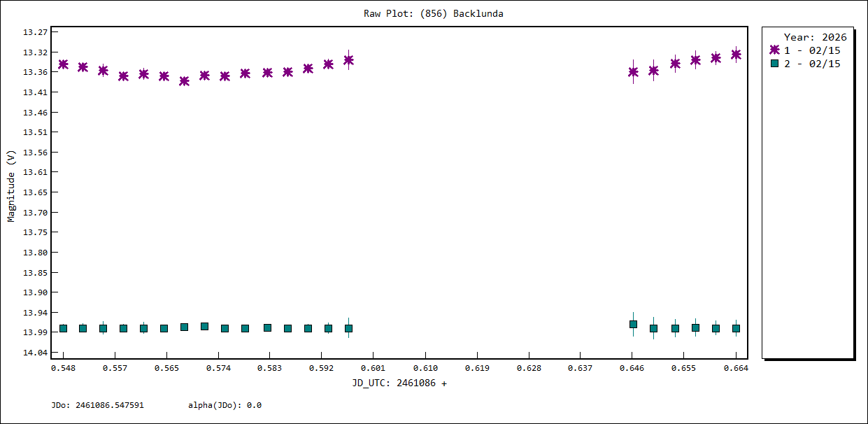Select the last purple star point at 0.664

pos(736,55)
